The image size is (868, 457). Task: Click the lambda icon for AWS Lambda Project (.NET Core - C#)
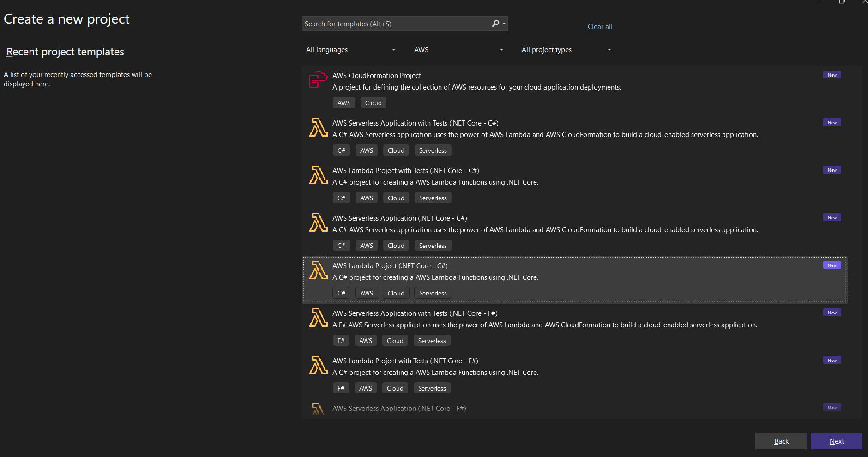pyautogui.click(x=318, y=270)
